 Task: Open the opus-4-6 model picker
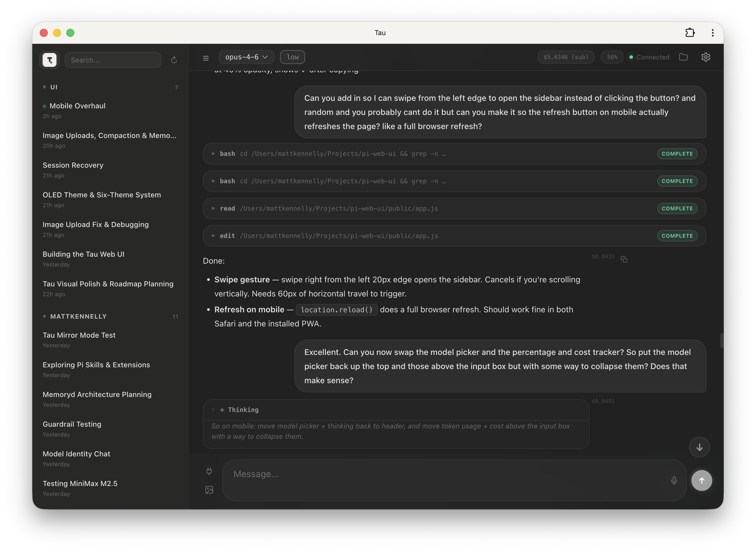click(247, 57)
